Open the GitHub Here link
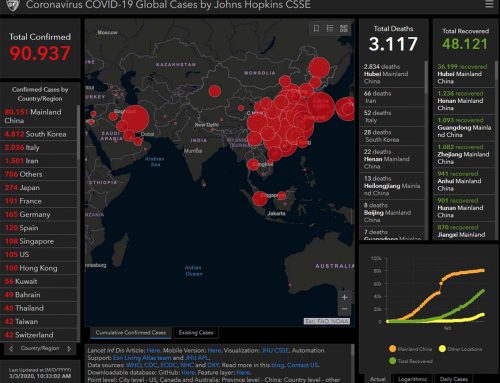The width and height of the screenshot is (500, 383). tap(188, 372)
